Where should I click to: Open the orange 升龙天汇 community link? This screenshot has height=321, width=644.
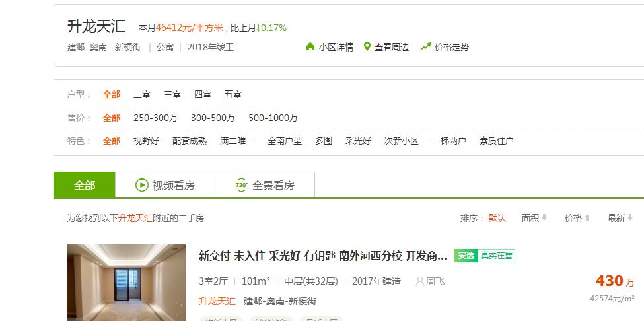click(217, 301)
